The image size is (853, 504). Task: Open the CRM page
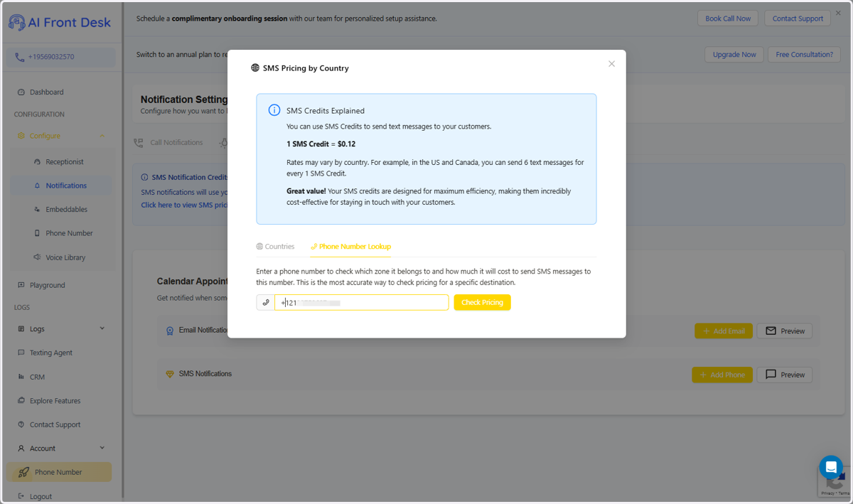[37, 377]
